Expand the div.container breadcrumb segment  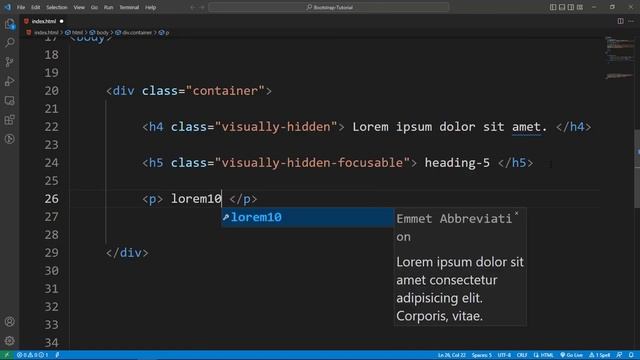(133, 33)
